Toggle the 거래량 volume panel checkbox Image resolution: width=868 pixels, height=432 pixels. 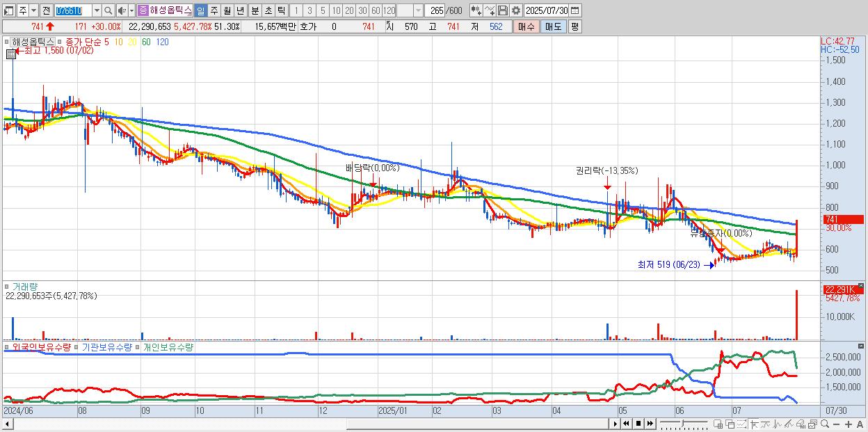point(7,286)
